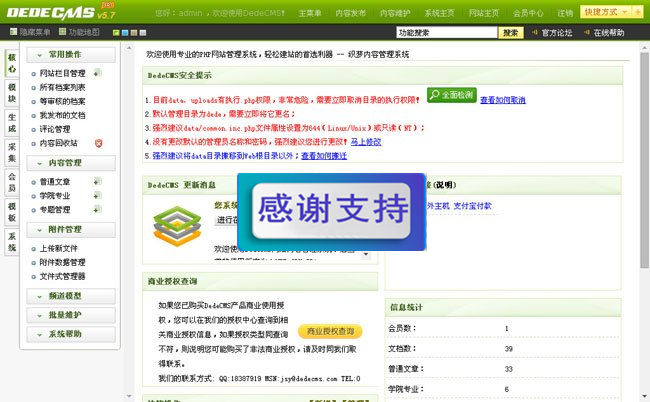Focus the 功能搜索 input field
This screenshot has width=650, height=402.
[x=447, y=32]
